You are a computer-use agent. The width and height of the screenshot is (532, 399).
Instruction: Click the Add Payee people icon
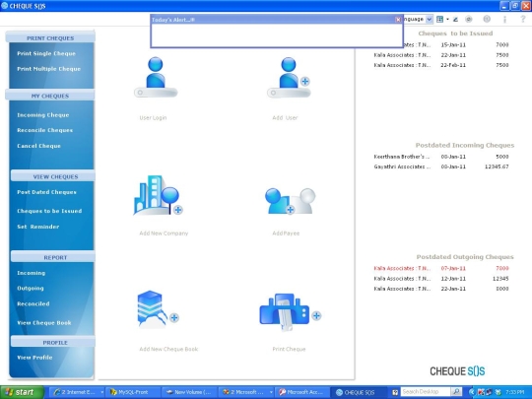(290, 201)
